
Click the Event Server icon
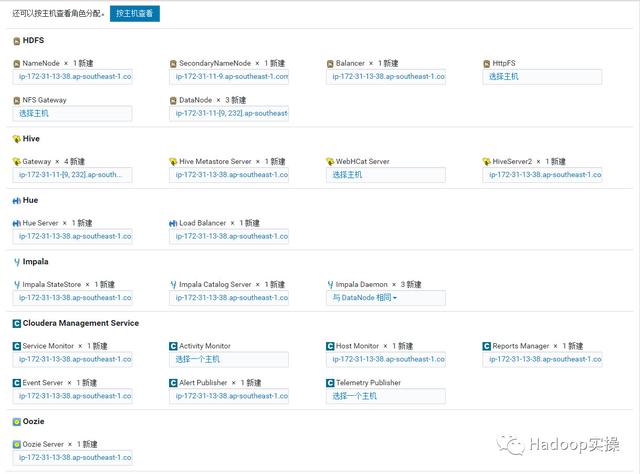click(17, 383)
